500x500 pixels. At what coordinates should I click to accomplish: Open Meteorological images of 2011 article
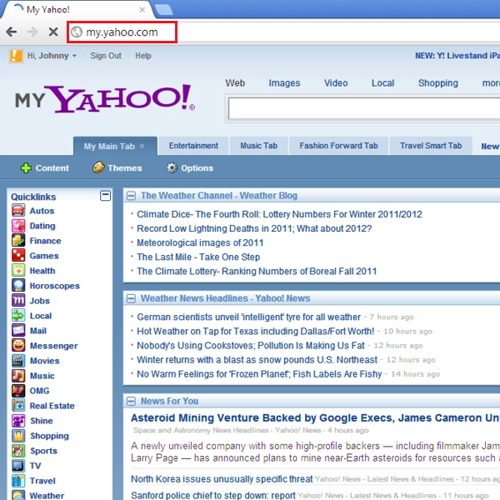(200, 243)
